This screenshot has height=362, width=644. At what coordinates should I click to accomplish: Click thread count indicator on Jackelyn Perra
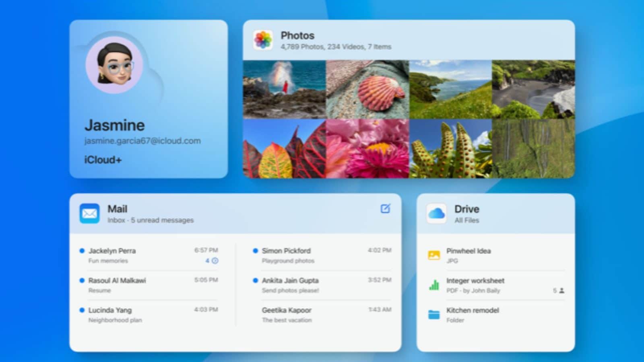pyautogui.click(x=212, y=261)
